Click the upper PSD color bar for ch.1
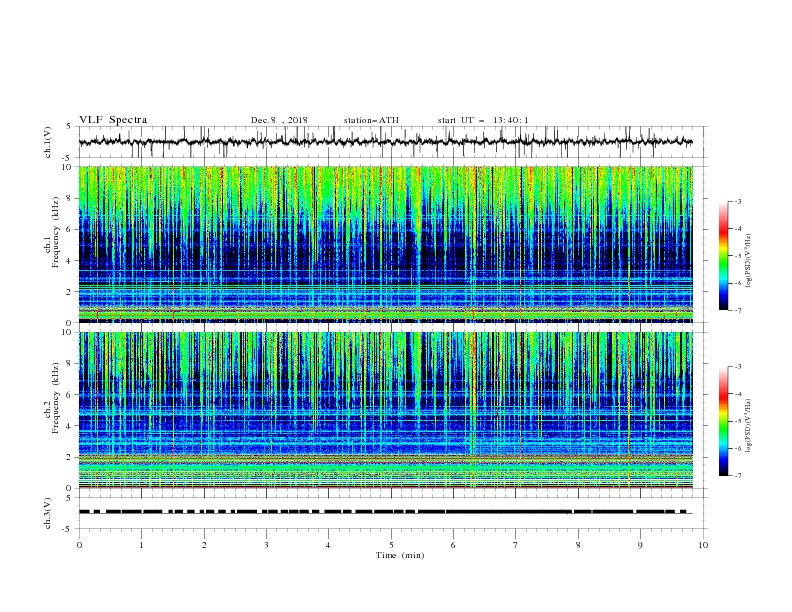Image resolution: width=792 pixels, height=612 pixels. point(723,256)
